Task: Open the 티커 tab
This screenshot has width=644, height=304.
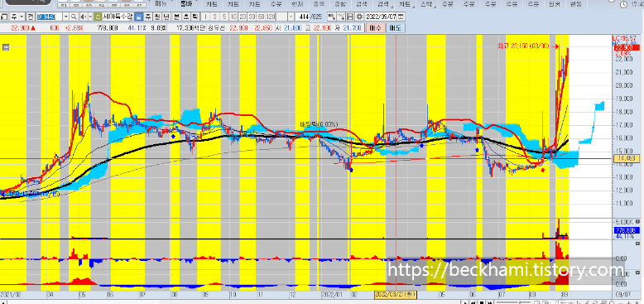Action: (x=554, y=4)
